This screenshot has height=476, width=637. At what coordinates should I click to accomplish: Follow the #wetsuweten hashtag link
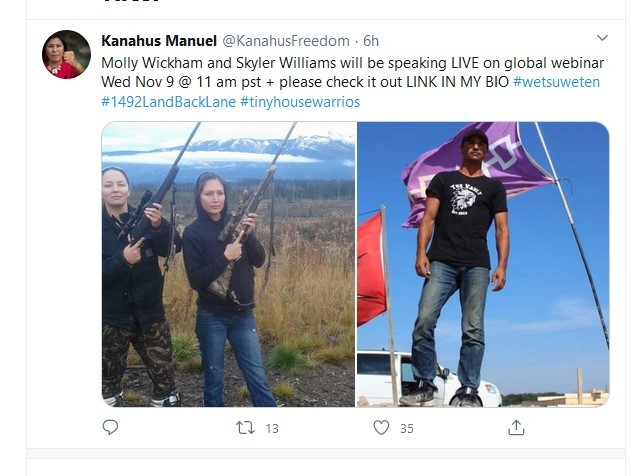(x=556, y=82)
